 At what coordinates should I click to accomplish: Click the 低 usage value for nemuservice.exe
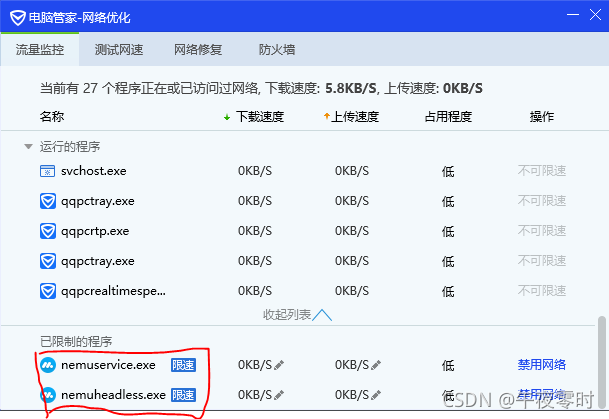[x=448, y=365]
